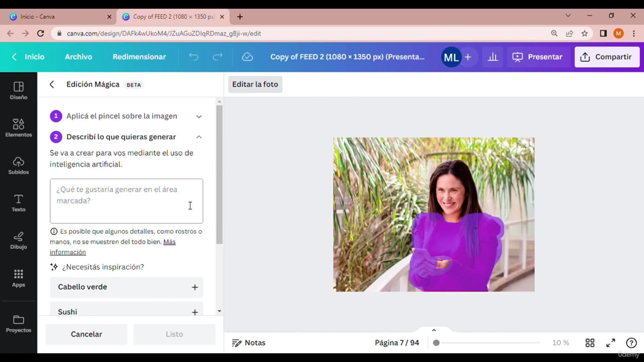Viewport: 644px width, 362px height.
Task: Click the browser share page icon
Action: pyautogui.click(x=570, y=34)
